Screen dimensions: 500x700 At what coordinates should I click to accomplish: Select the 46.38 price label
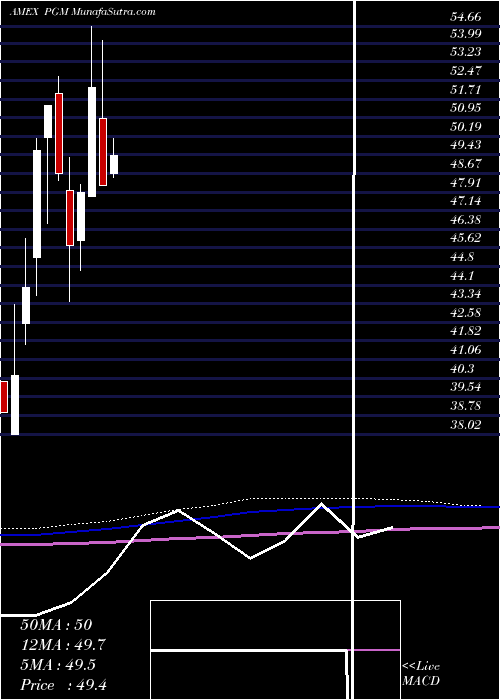[x=466, y=219]
